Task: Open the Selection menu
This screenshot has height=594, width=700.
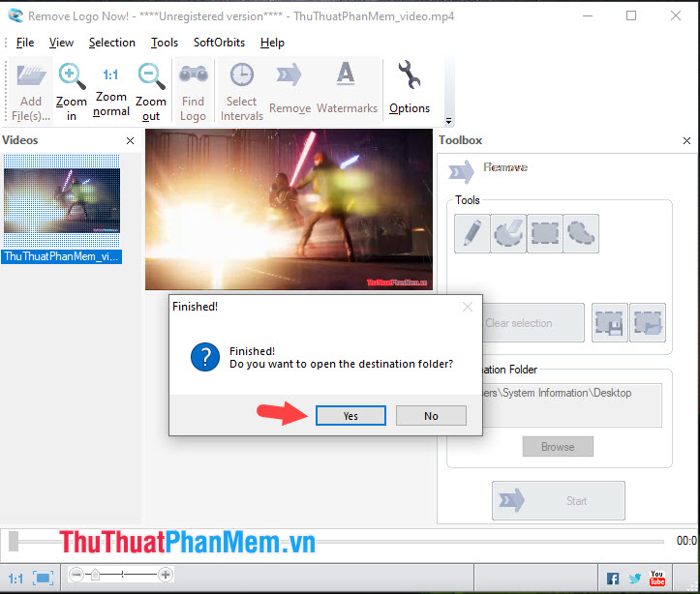Action: pyautogui.click(x=111, y=43)
